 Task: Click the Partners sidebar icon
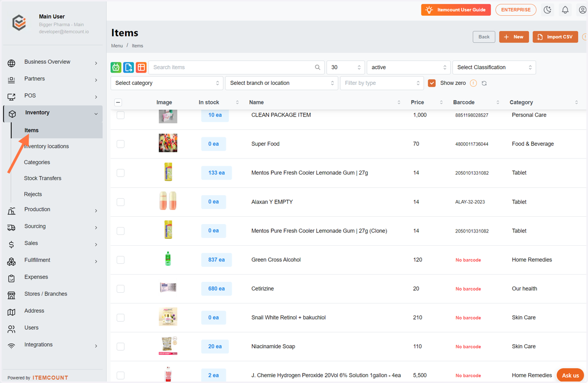click(x=11, y=79)
